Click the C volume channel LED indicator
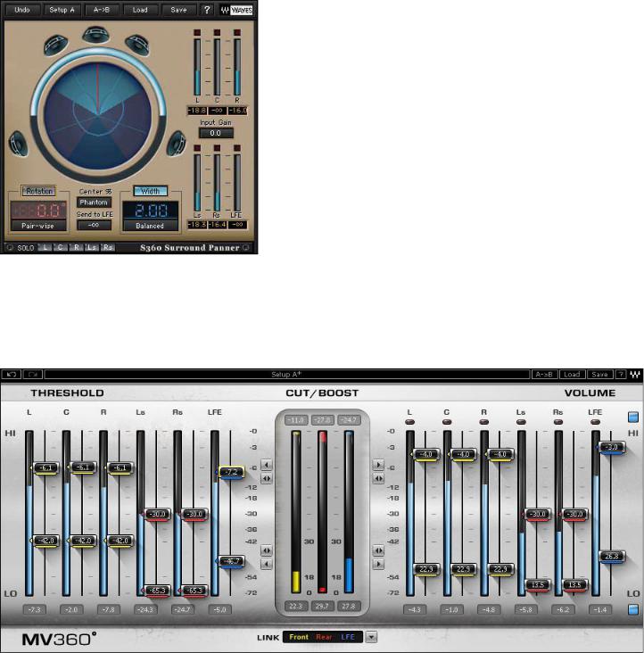Viewport: 644px width, 653px height. click(447, 422)
